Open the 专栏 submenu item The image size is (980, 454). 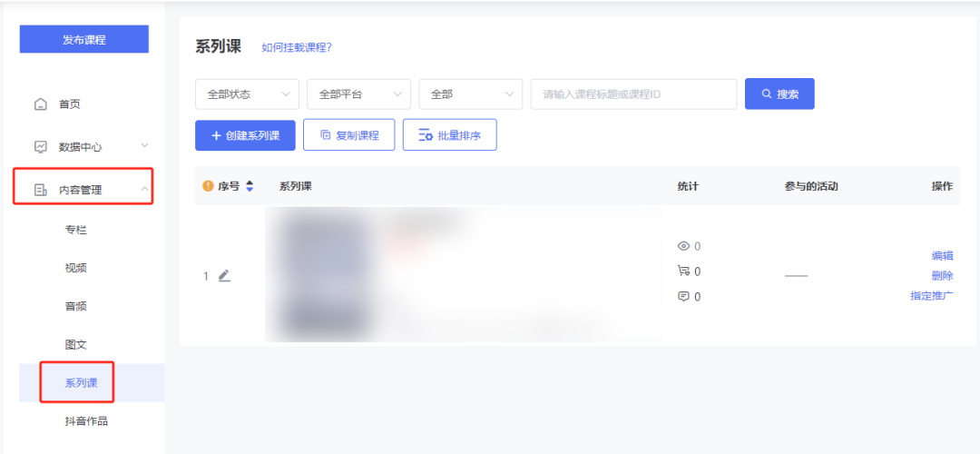pyautogui.click(x=75, y=230)
